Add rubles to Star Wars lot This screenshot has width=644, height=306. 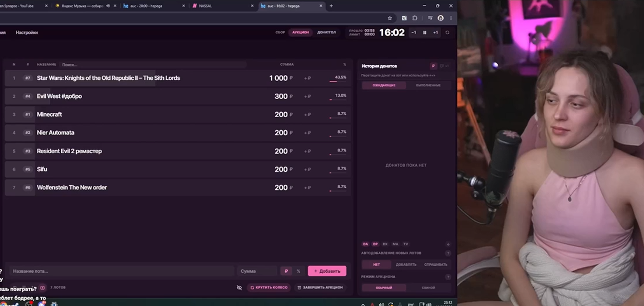pos(308,78)
